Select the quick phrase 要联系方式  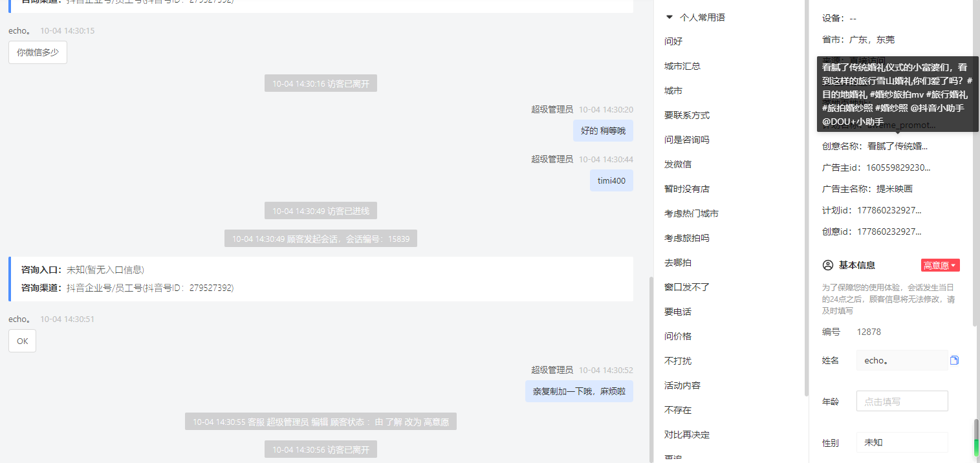click(x=687, y=115)
